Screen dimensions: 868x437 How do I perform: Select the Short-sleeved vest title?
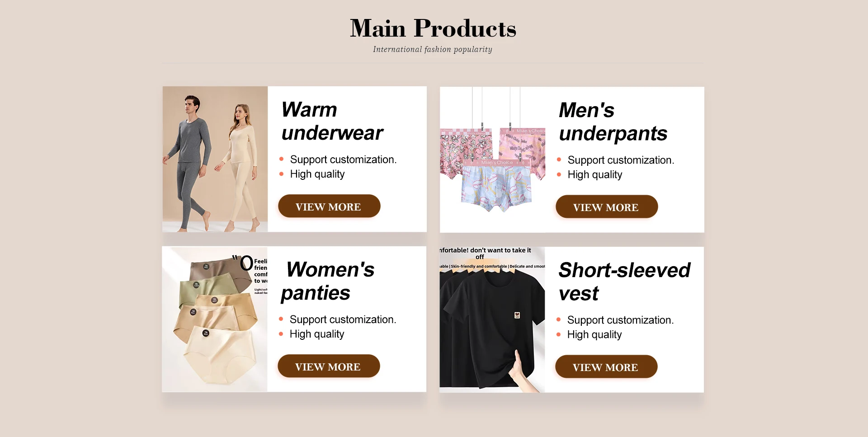624,282
